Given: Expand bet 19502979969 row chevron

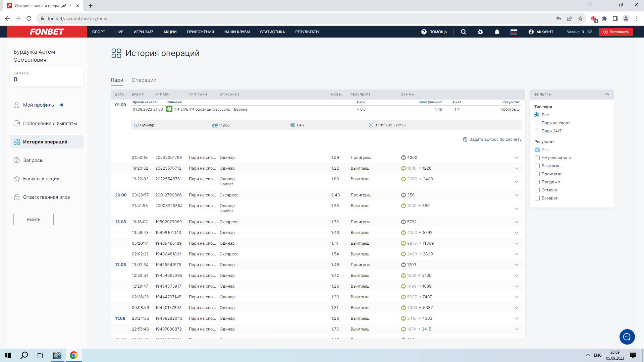Looking at the screenshot, I should click(x=517, y=222).
